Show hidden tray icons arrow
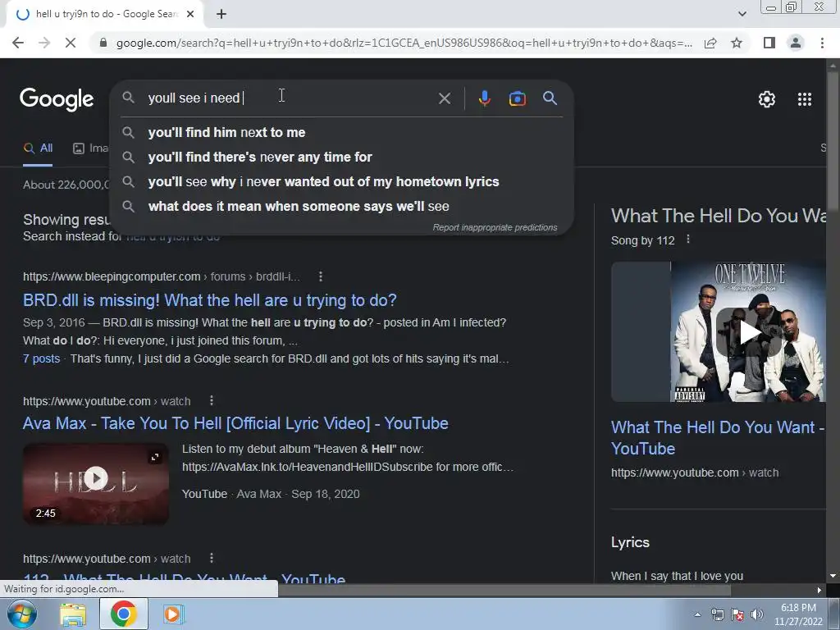This screenshot has height=630, width=840. tap(697, 614)
